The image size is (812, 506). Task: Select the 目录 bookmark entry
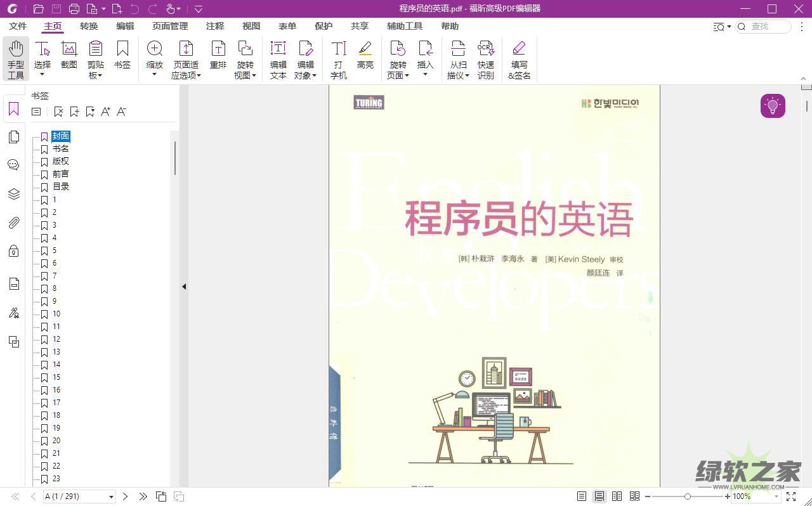61,186
